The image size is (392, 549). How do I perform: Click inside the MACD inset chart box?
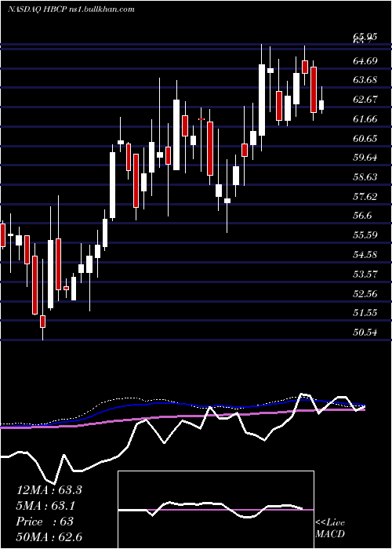click(x=216, y=510)
